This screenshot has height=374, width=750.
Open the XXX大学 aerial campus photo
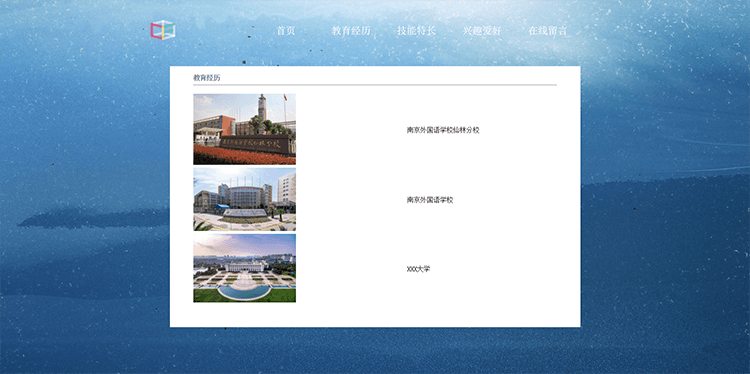(x=244, y=268)
